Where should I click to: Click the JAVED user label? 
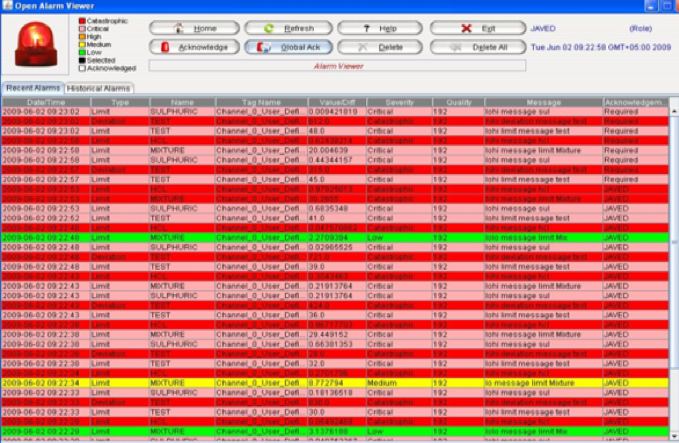click(x=543, y=29)
